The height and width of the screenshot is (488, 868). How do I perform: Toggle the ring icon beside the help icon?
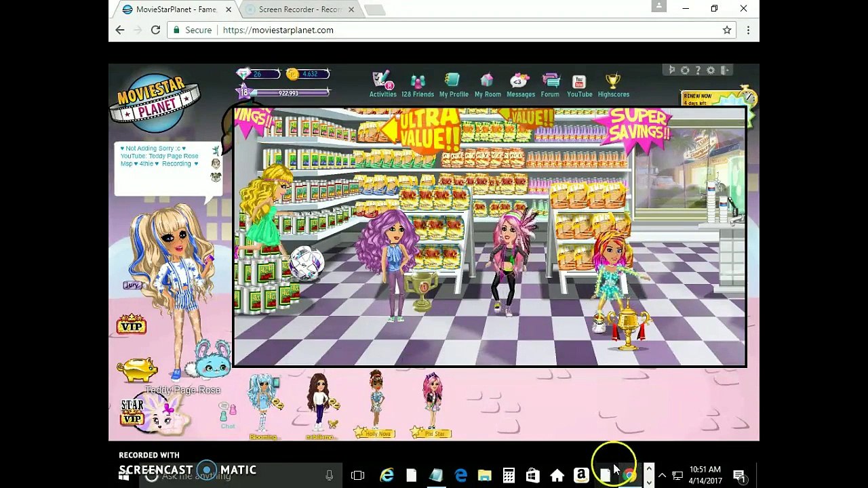coord(685,70)
